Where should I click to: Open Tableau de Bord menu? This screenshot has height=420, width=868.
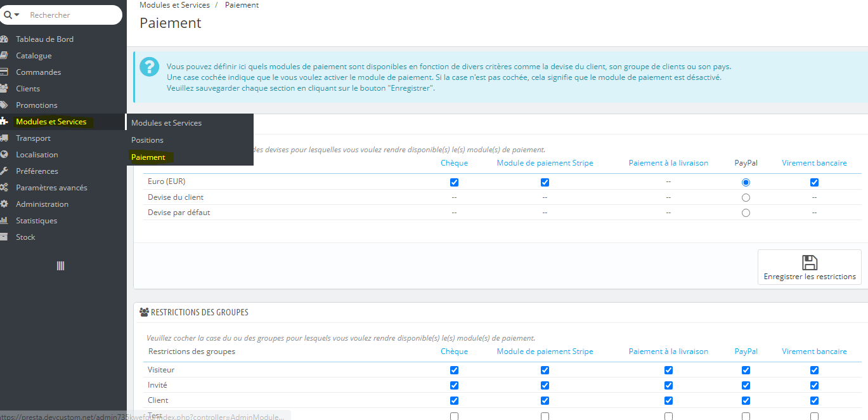[44, 39]
